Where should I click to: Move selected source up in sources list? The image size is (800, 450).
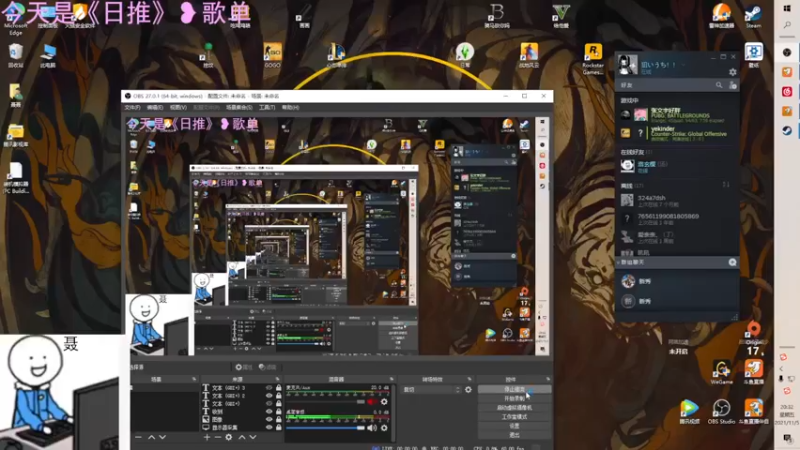tap(242, 437)
